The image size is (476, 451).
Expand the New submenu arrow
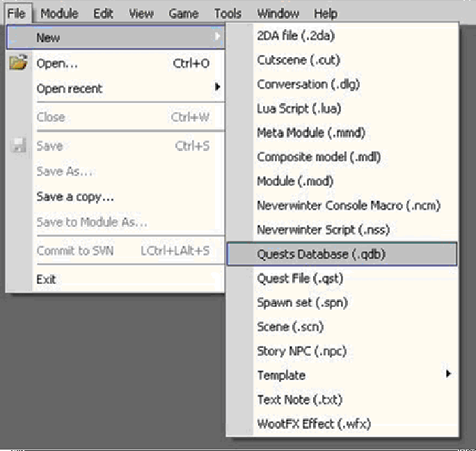218,36
